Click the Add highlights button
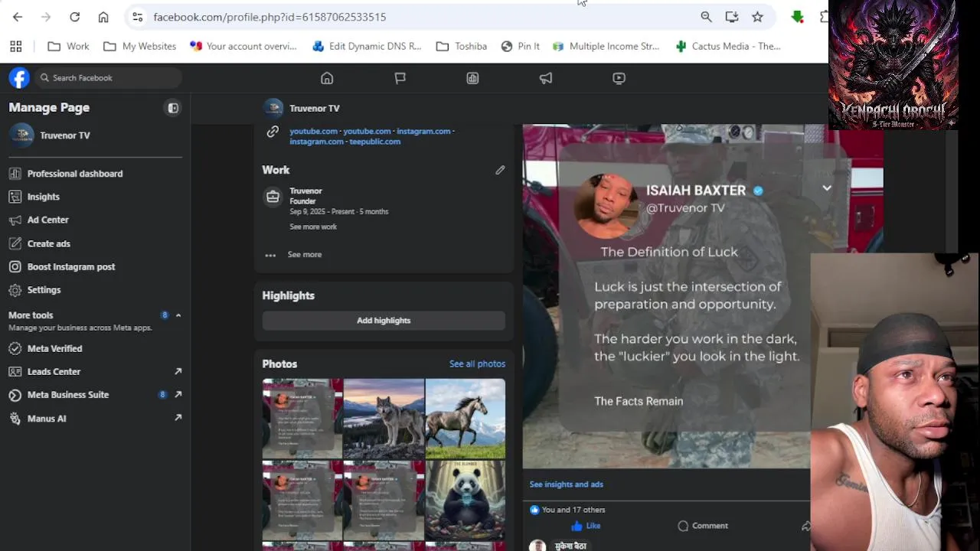 click(x=384, y=321)
